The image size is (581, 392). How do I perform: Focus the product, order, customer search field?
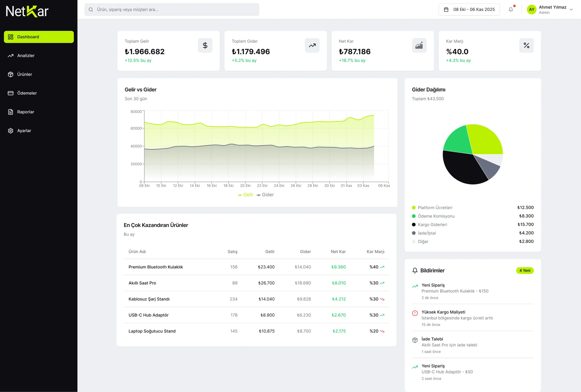click(x=172, y=10)
